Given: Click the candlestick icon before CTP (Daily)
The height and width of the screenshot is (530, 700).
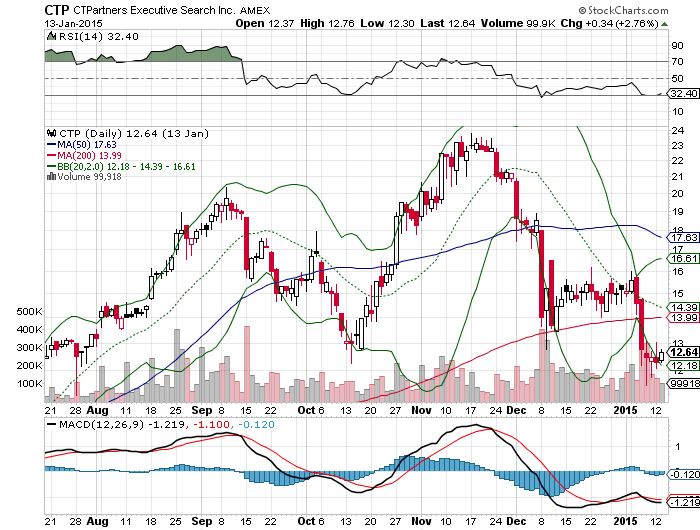Looking at the screenshot, I should (52, 133).
